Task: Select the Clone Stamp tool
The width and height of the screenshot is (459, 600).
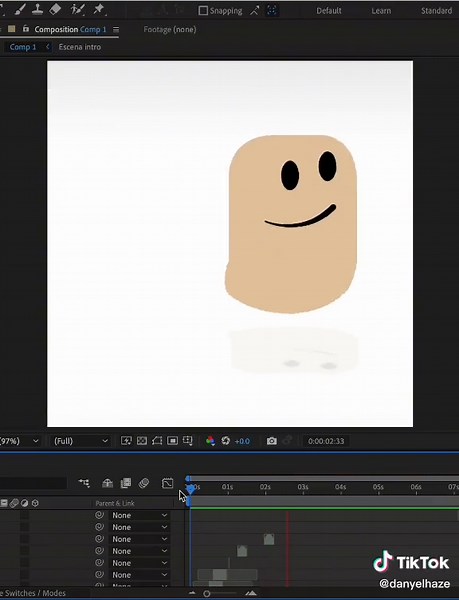Action: [x=37, y=9]
